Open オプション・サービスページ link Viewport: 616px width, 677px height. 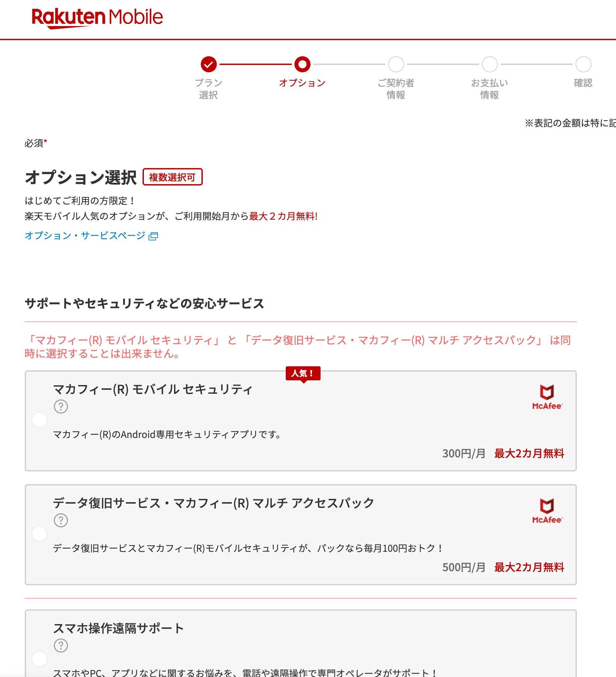(x=85, y=236)
